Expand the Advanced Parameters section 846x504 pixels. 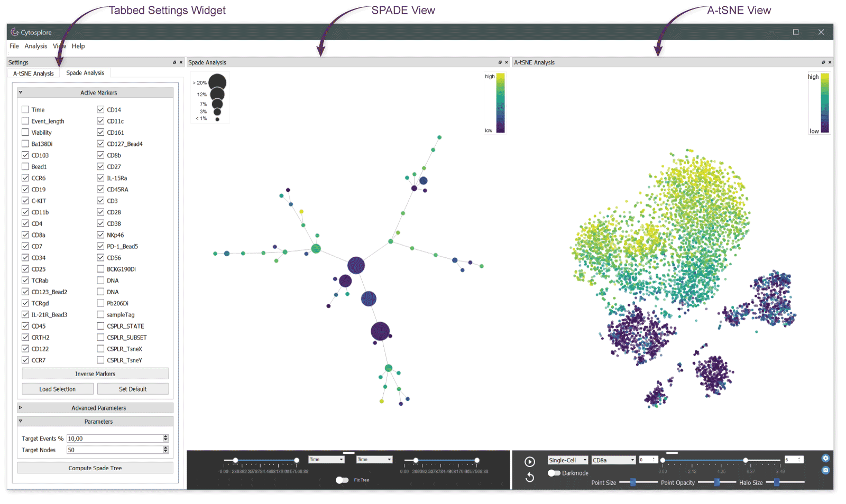click(x=95, y=408)
